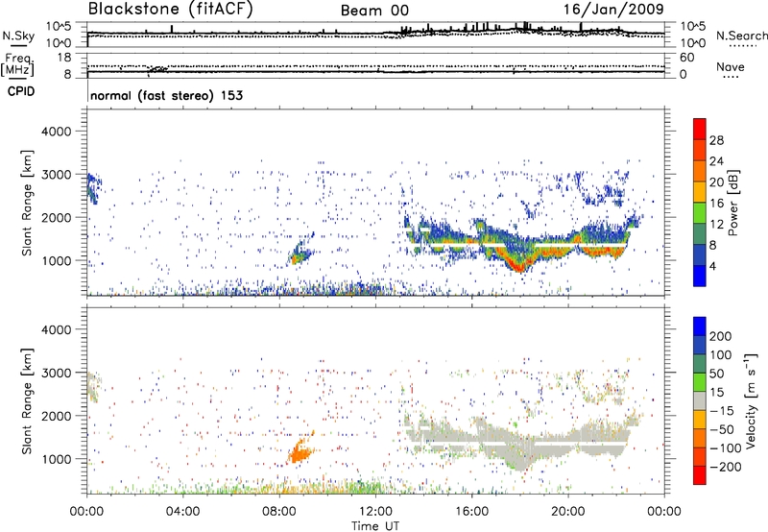
Task: Click the 'N.Sky' legend label
Action: point(18,36)
